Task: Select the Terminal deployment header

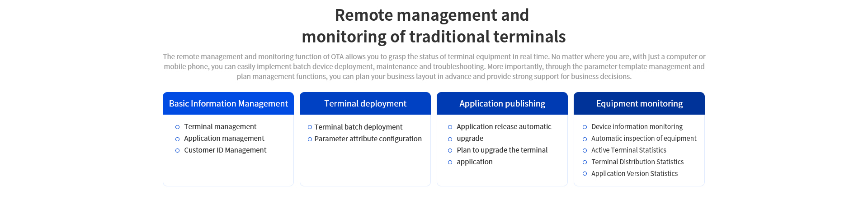Action: 365,103
